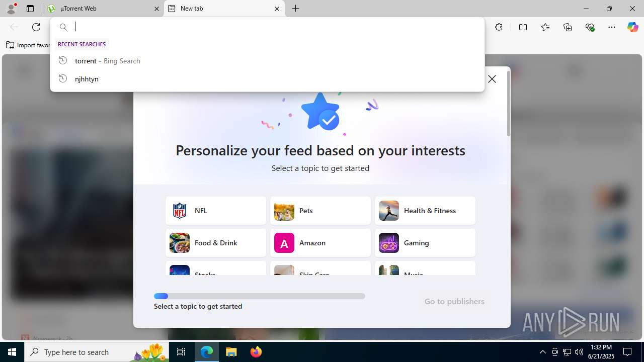
Task: Select recent search 'njhhtyn'
Action: tap(267, 79)
